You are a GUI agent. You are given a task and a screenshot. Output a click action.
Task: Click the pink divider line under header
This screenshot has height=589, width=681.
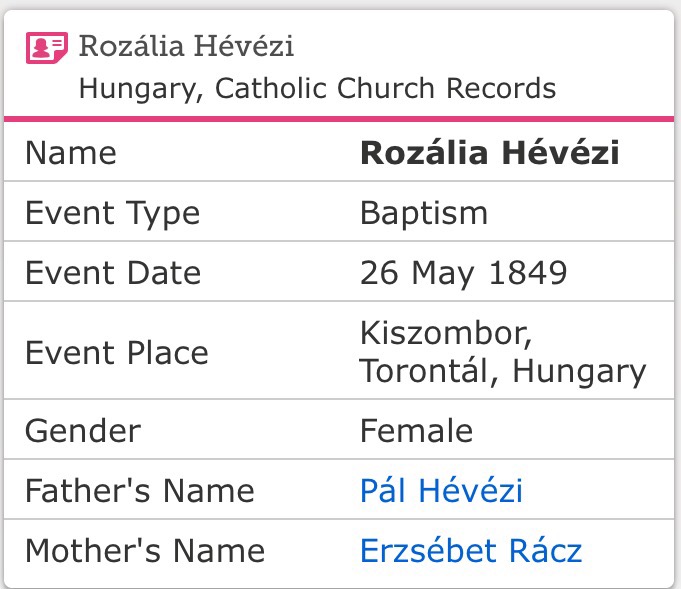pyautogui.click(x=340, y=119)
